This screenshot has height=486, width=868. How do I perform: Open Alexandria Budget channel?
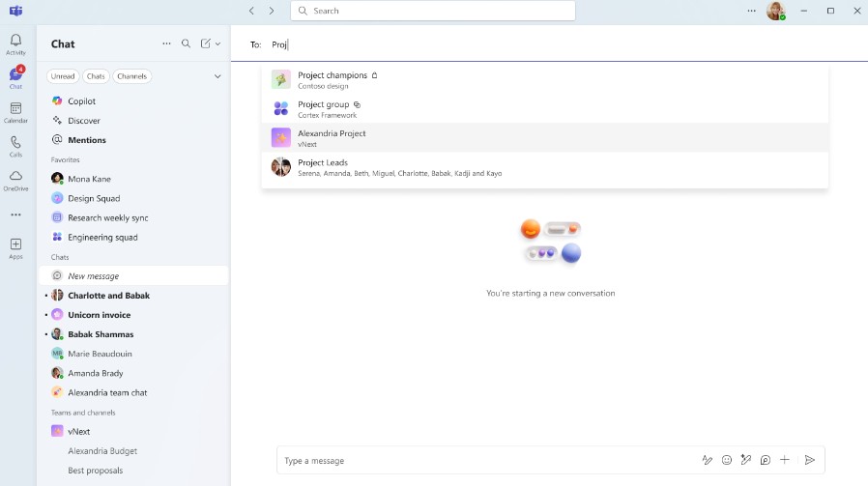[x=102, y=450]
